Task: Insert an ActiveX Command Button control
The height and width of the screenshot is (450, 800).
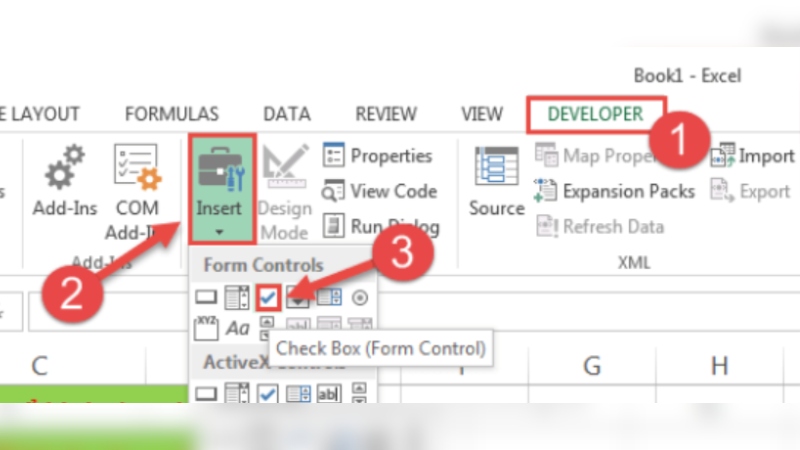Action: coord(206,394)
